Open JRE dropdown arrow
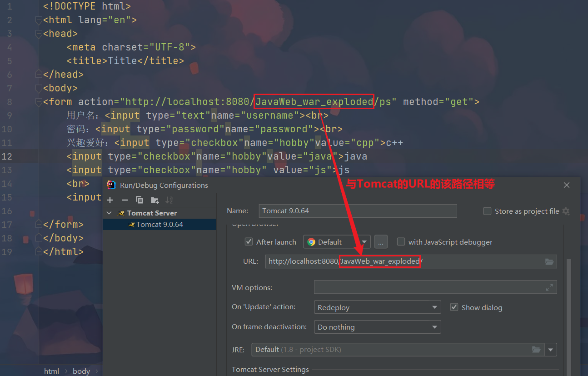 click(x=551, y=350)
